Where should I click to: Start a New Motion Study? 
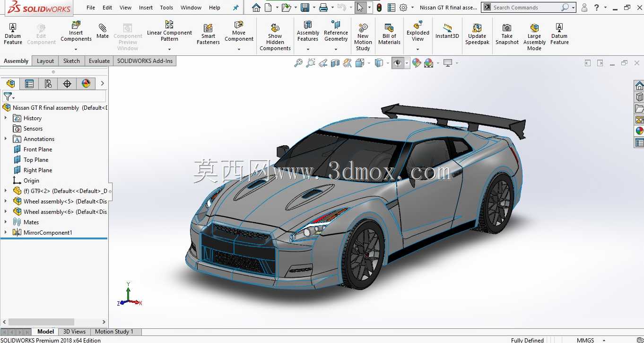(x=363, y=36)
